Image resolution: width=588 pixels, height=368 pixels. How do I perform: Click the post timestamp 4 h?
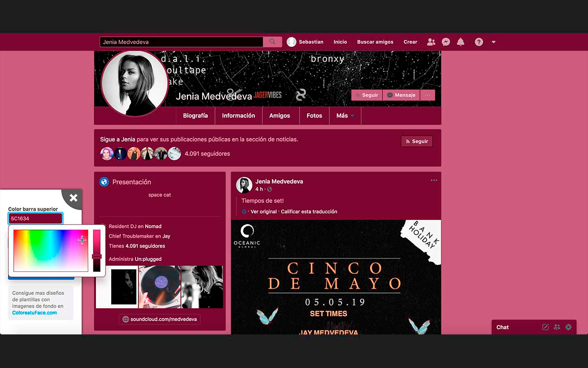coord(259,189)
